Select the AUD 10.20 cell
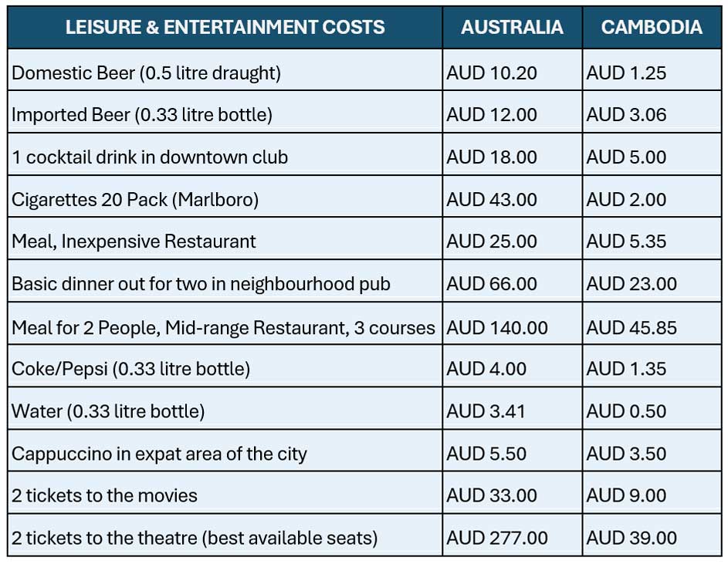 tap(492, 73)
